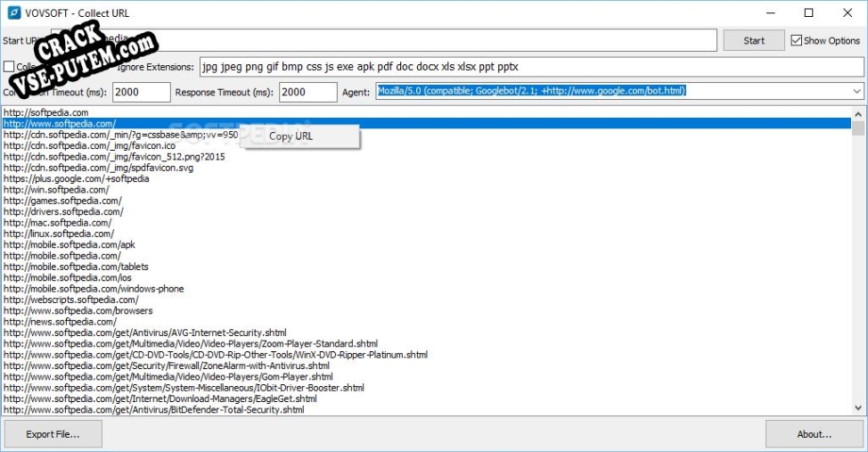Select the http://games.softpedia.com/ row
This screenshot has width=868, height=452.
click(426, 201)
